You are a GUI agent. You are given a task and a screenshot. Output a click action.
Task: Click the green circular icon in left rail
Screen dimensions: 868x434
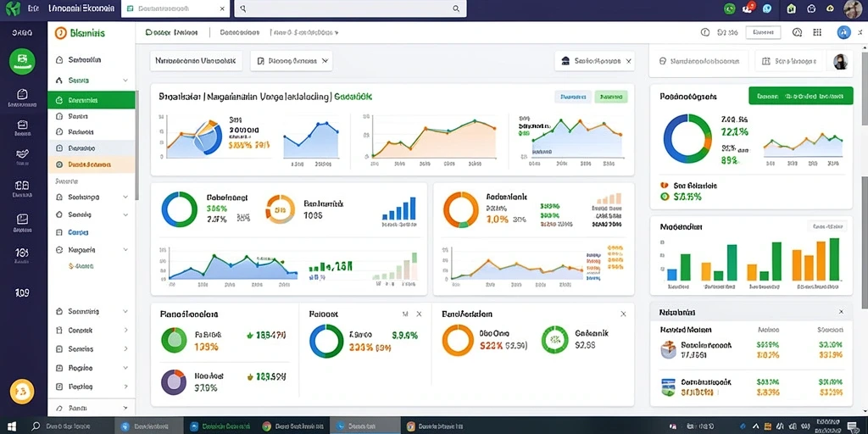pos(22,61)
